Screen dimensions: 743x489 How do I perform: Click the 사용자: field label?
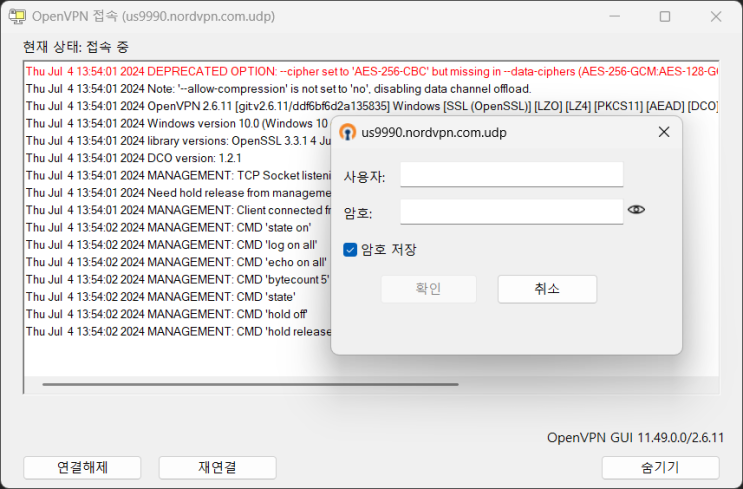[364, 177]
